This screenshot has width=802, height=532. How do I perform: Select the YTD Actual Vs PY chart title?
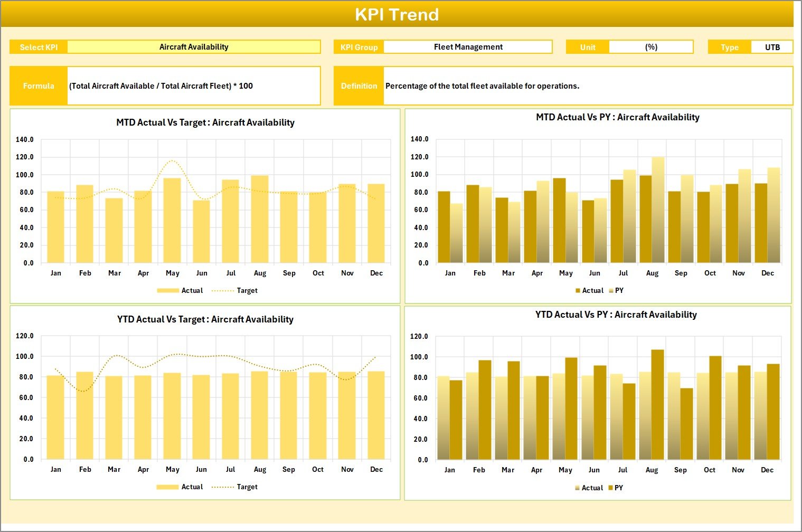[x=616, y=315]
